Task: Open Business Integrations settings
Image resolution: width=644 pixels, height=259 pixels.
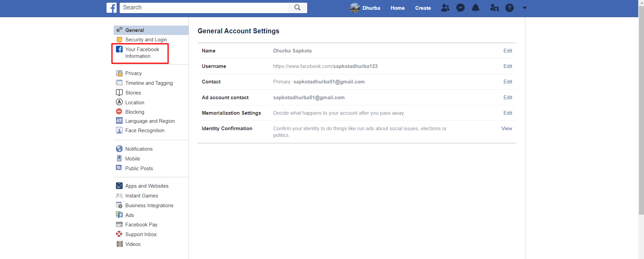Action: 149,206
